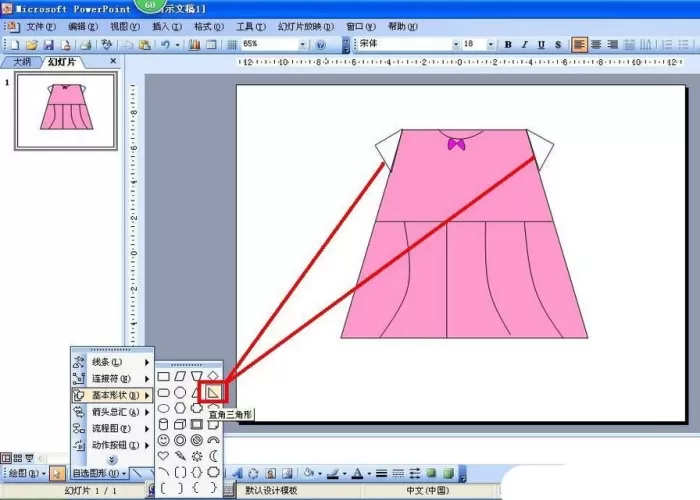Pick the no-symbol (prohibited) shape
The width and height of the screenshot is (700, 500).
pos(196,440)
